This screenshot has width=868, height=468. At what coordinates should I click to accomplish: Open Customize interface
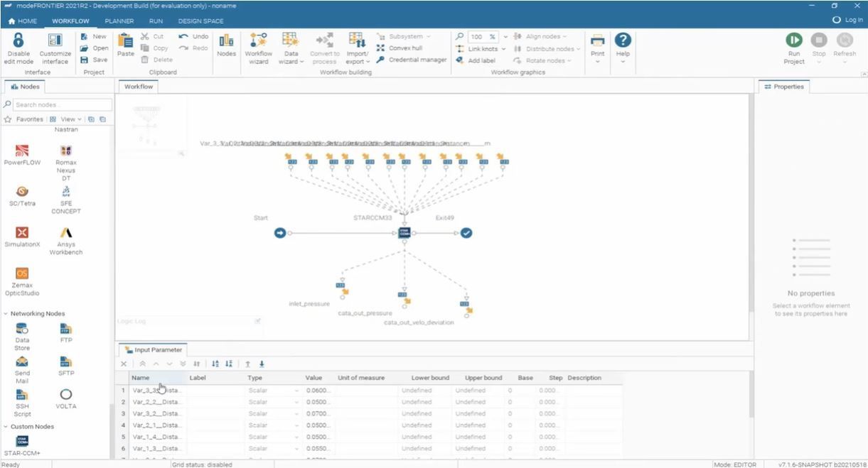tap(55, 48)
